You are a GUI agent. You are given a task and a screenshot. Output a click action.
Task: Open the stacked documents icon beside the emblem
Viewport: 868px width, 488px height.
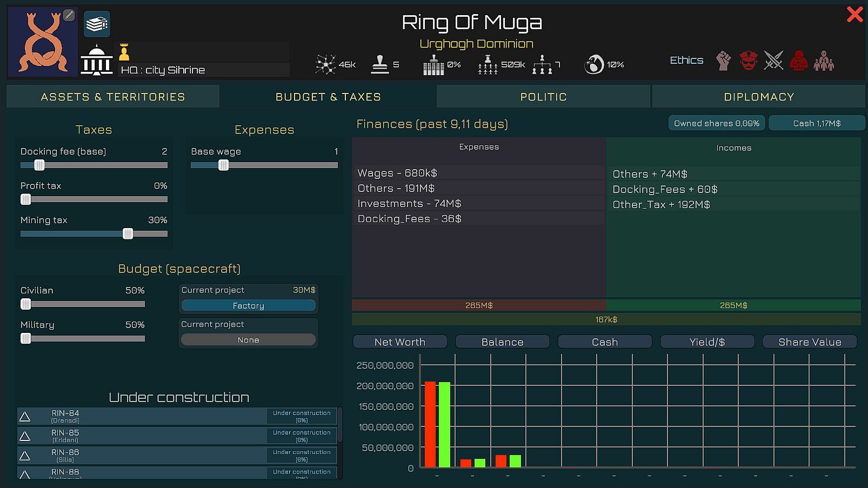97,24
